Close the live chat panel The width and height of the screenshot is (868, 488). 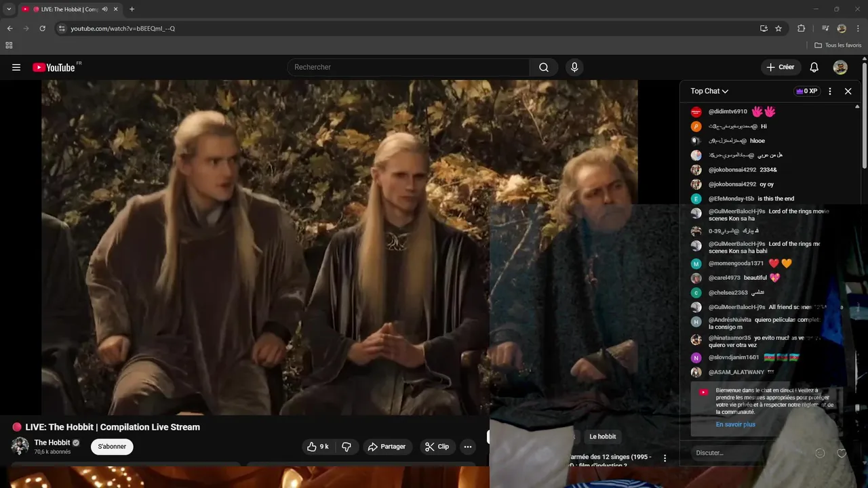click(x=848, y=91)
